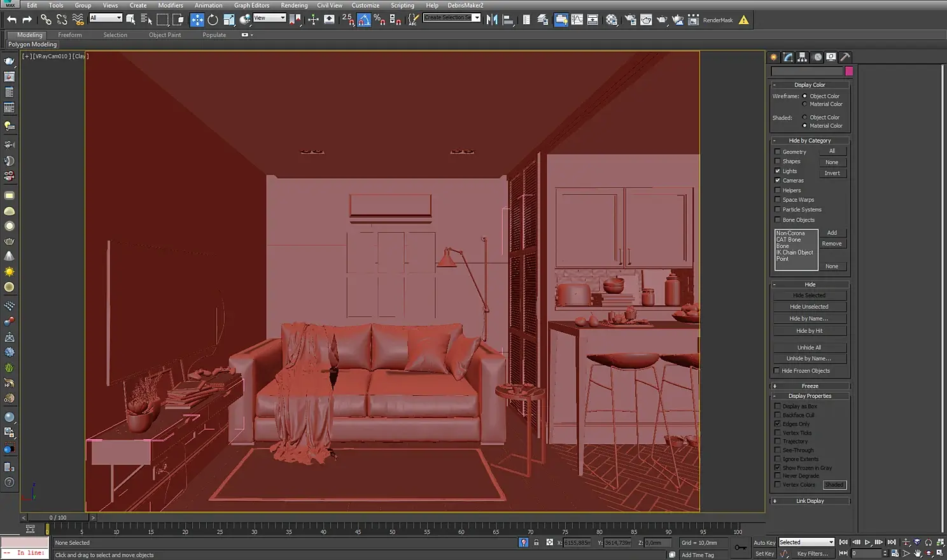Open the key filter Selected dropdown
The image size is (947, 560).
click(x=806, y=542)
